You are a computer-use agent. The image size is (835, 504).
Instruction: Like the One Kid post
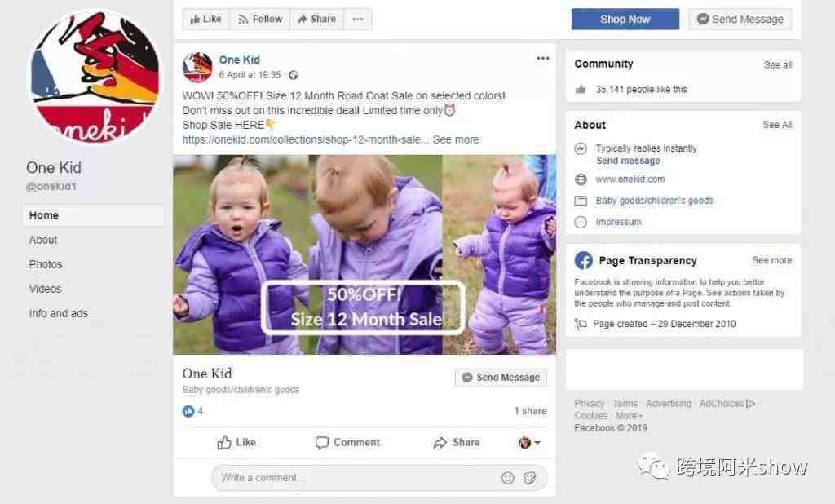236,443
